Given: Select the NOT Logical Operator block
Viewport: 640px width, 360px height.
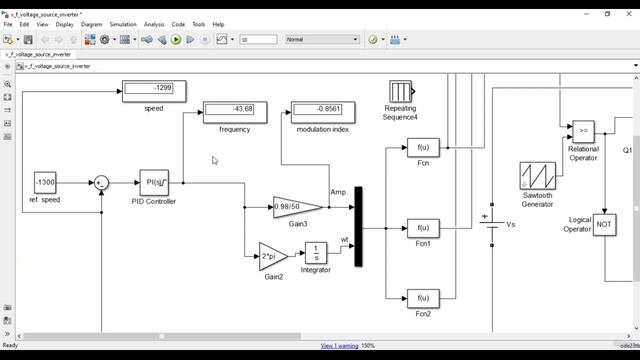Looking at the screenshot, I should 604,224.
